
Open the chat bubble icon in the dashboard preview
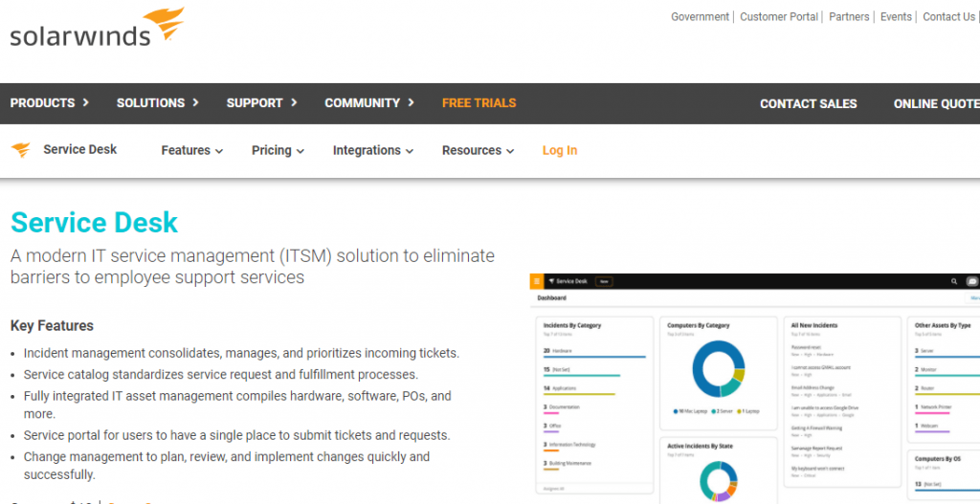972,281
